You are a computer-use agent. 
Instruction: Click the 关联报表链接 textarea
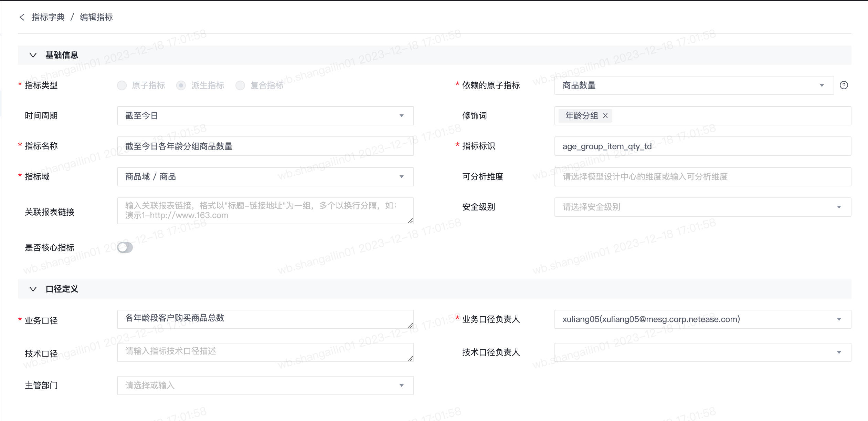pos(265,211)
